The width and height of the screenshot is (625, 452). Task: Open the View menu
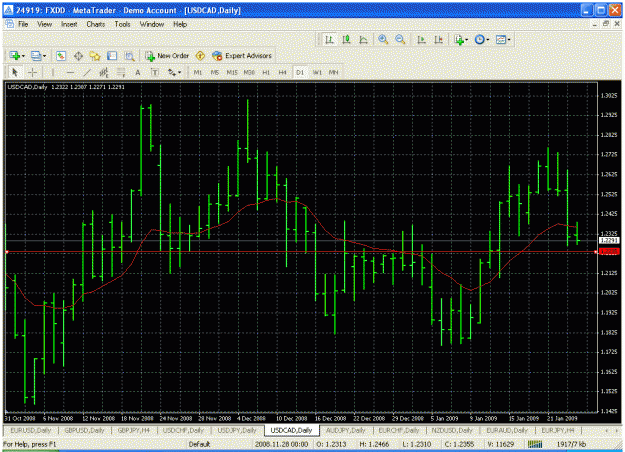(x=45, y=24)
